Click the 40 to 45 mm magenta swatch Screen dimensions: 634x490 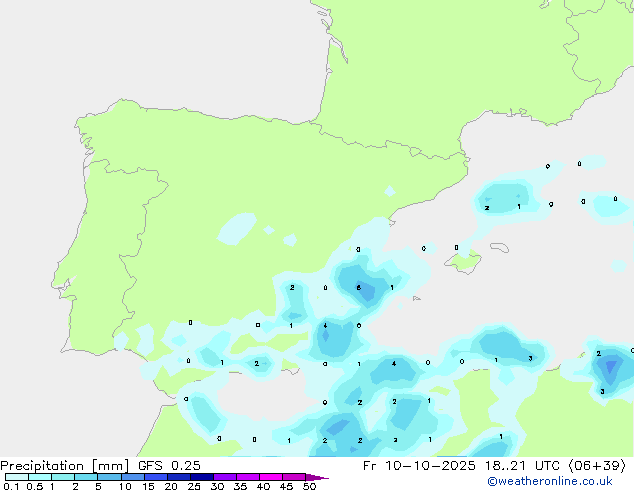[271, 477]
